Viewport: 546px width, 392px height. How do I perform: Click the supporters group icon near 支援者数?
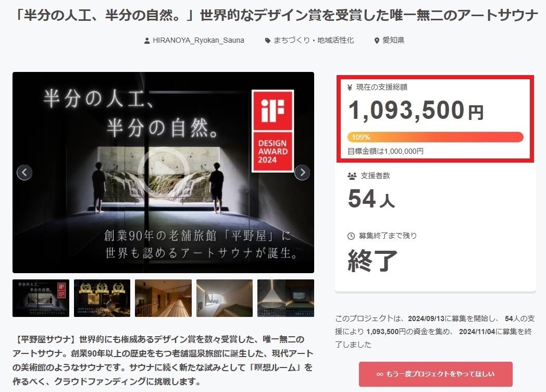[x=352, y=176]
